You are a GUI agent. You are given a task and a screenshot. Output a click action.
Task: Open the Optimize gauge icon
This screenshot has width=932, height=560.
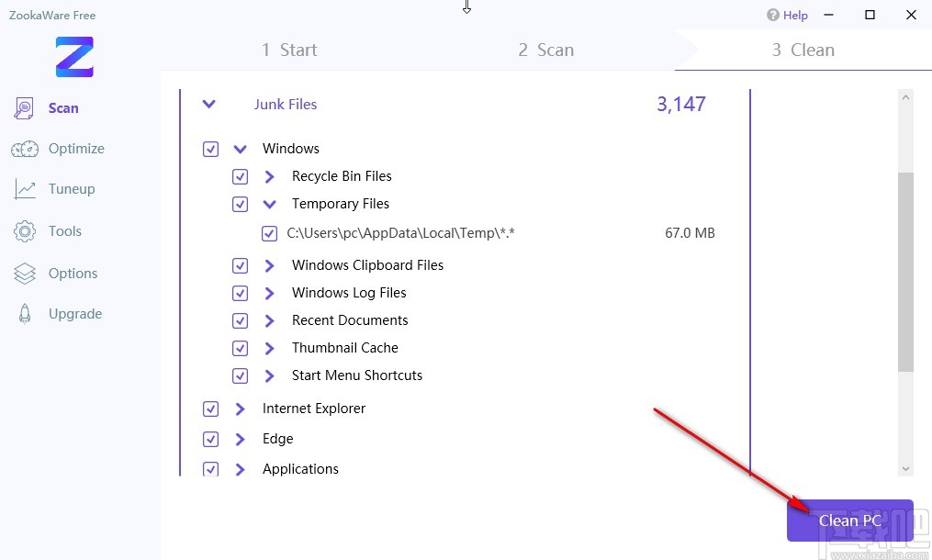(25, 149)
